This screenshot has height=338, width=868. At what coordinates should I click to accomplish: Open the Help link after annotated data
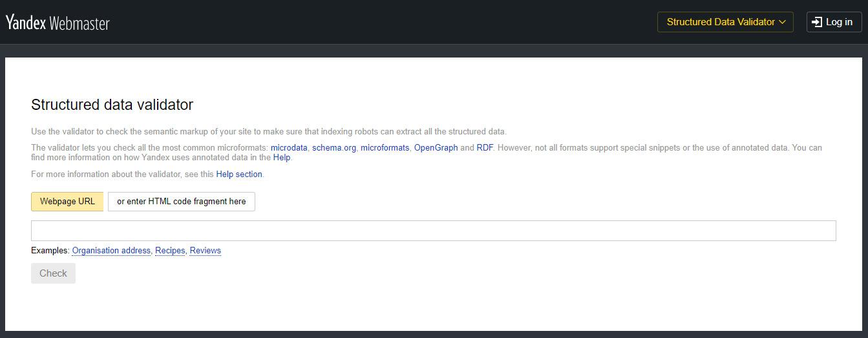(x=282, y=157)
